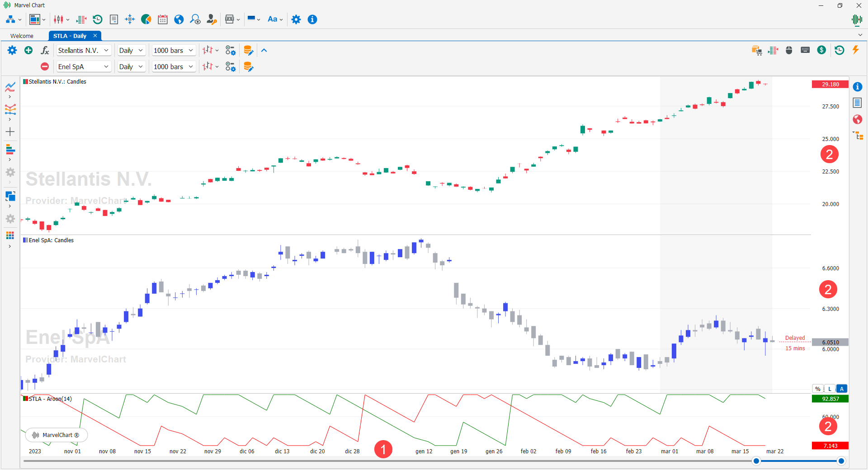Click the colored grid icon in left sidebar
The width and height of the screenshot is (868, 470).
[x=10, y=235]
